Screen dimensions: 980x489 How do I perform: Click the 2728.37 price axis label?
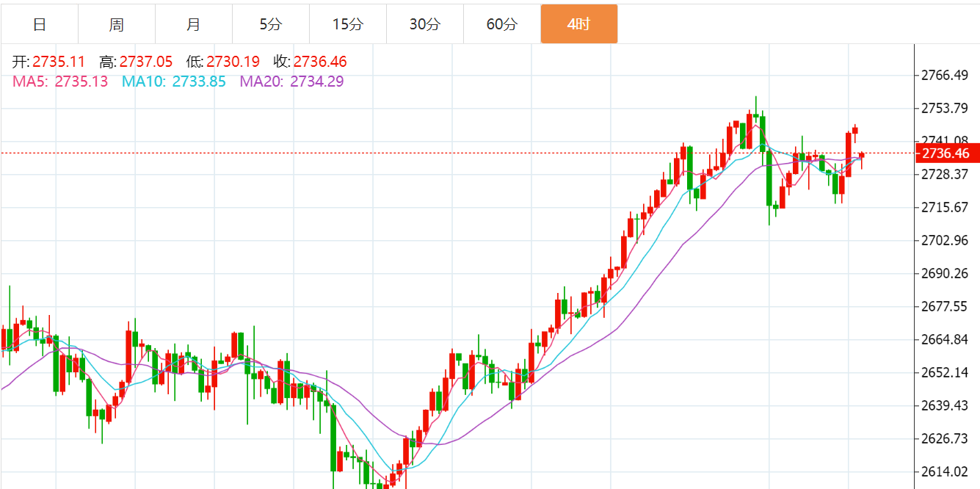point(945,174)
